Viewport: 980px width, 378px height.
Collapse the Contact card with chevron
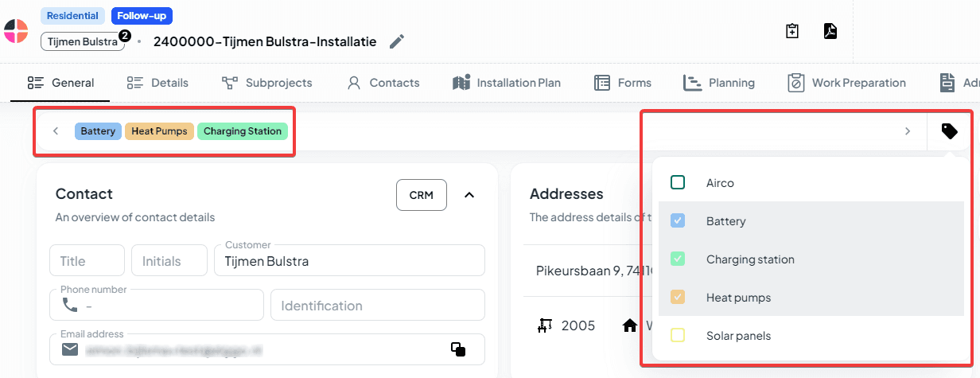pyautogui.click(x=469, y=195)
